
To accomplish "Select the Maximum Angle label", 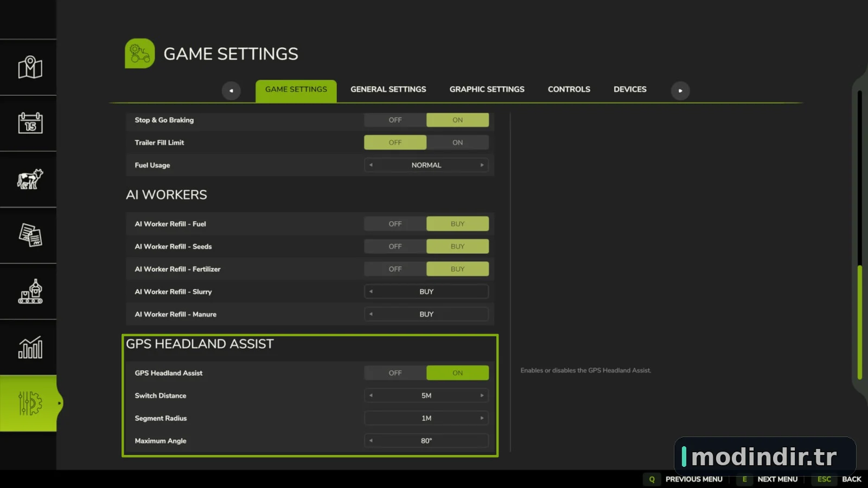I will (161, 441).
